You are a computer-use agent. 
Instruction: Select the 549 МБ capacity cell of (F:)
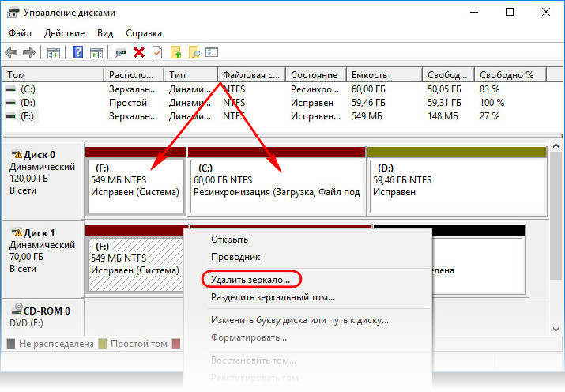coord(367,116)
